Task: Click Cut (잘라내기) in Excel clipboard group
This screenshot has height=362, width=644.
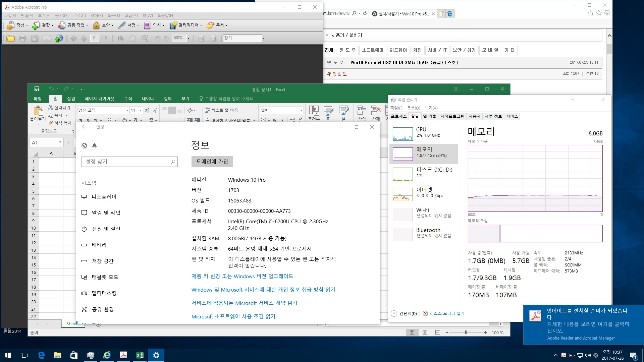Action: click(x=59, y=107)
